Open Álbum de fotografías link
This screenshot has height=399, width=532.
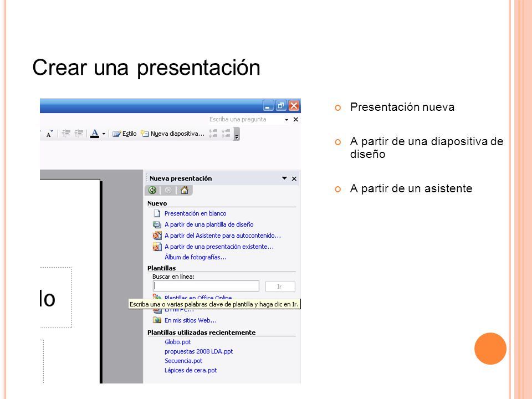[x=196, y=257]
